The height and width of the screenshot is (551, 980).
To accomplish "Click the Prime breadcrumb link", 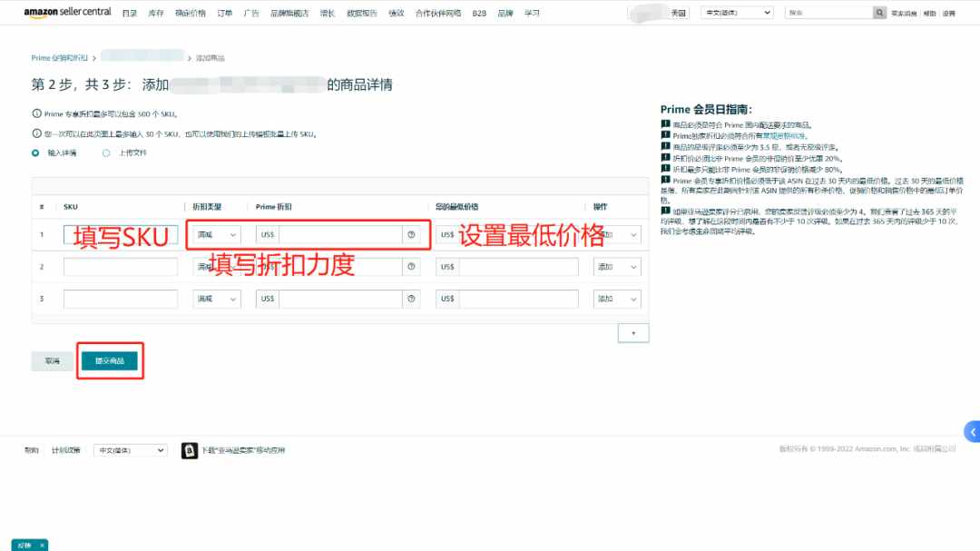I will point(59,57).
